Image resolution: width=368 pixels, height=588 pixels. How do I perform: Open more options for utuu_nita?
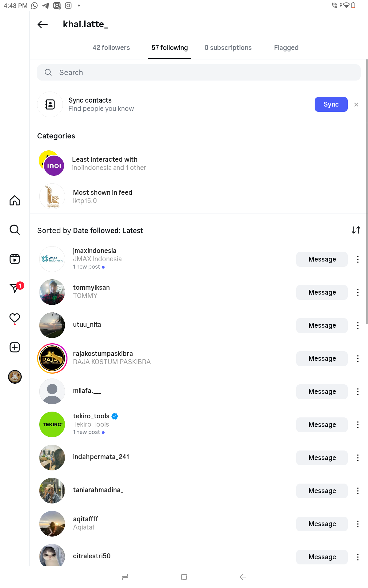[358, 326]
